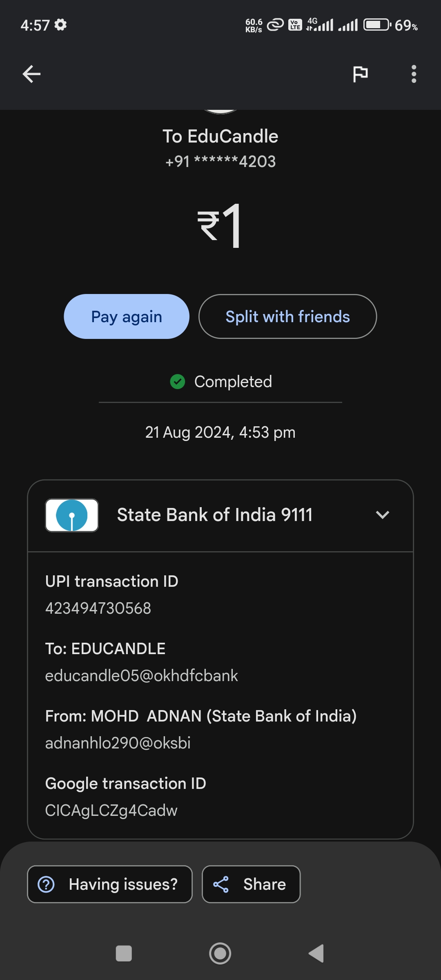Tap the educandle05@okhdfcbank UPI address
This screenshot has height=980, width=441.
tap(141, 676)
